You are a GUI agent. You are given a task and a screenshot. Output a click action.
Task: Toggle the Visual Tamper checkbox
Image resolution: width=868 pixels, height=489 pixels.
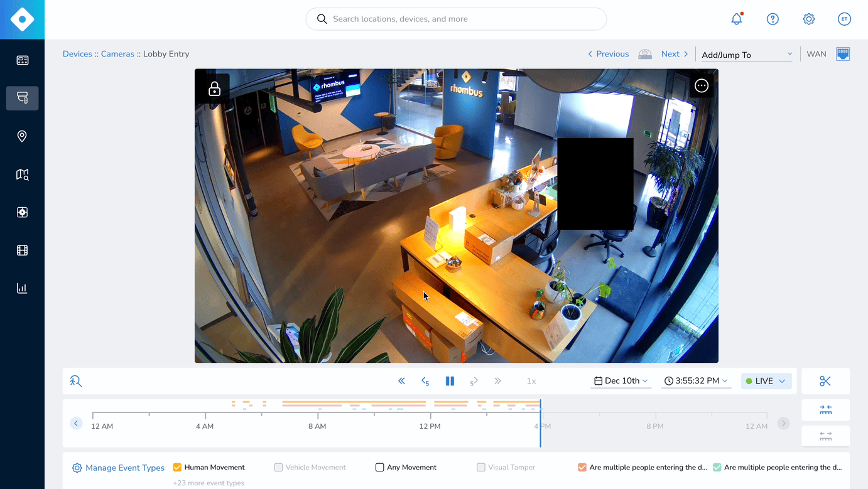pyautogui.click(x=480, y=467)
